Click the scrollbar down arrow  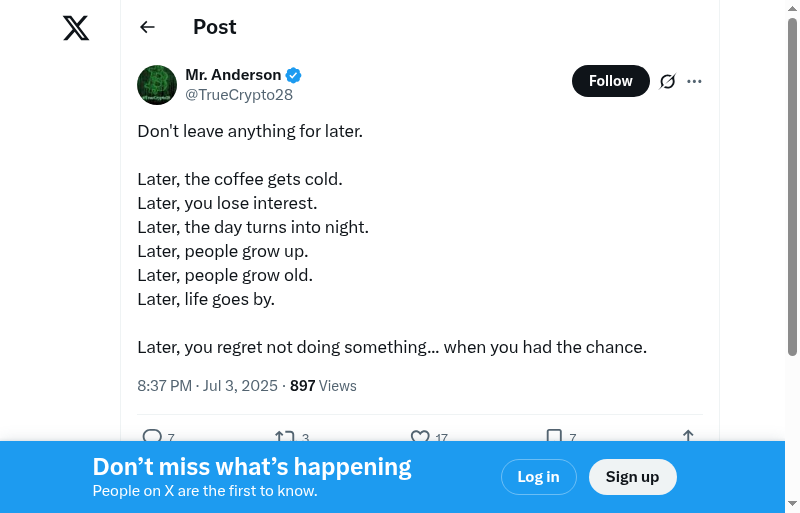(792, 503)
